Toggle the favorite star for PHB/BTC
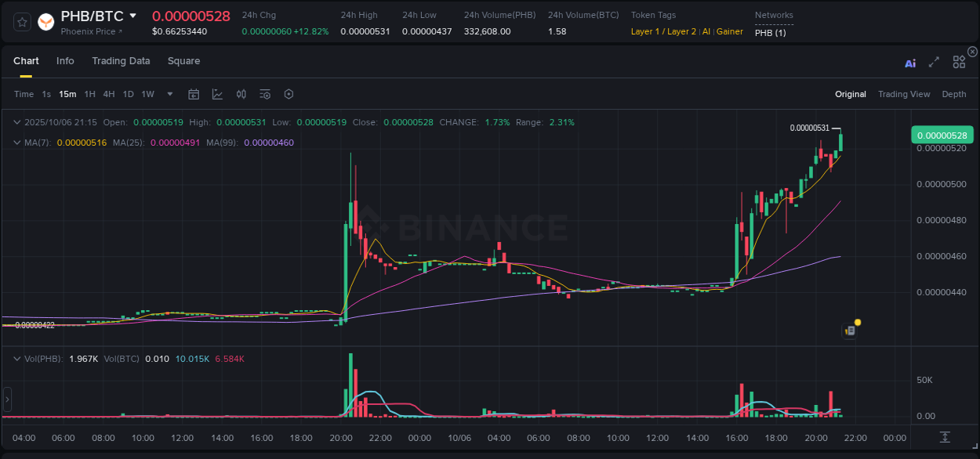 (22, 23)
